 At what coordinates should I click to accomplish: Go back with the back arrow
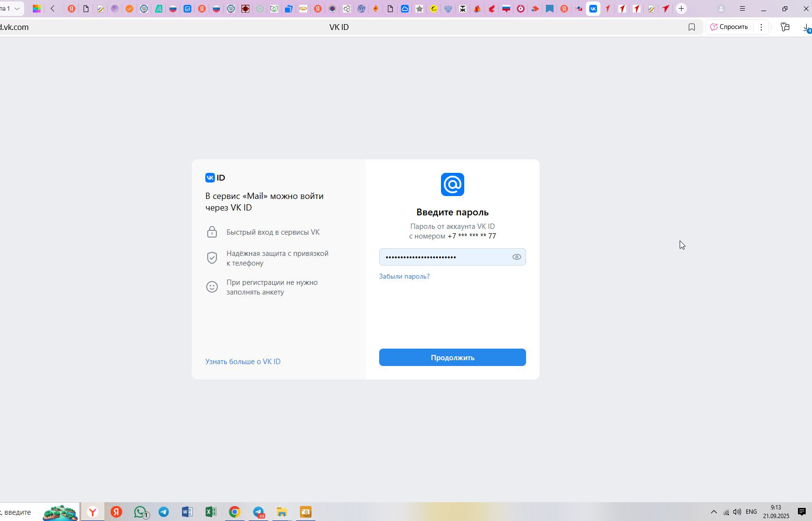53,9
